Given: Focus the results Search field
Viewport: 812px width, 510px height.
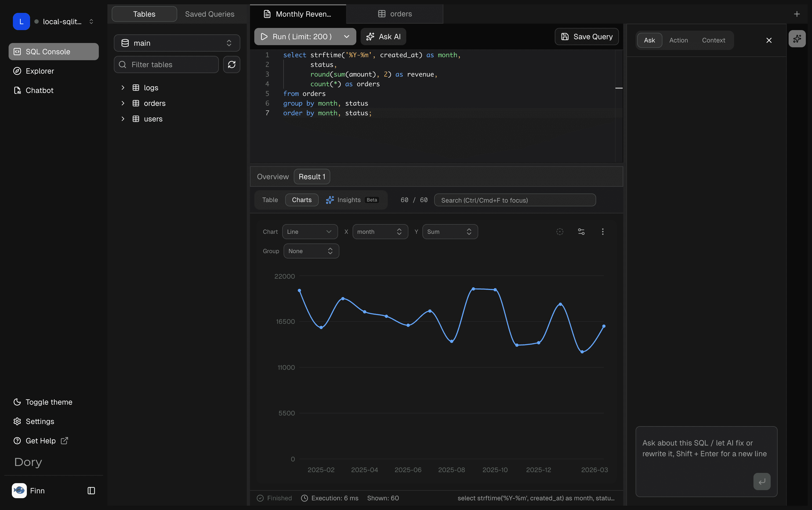Looking at the screenshot, I should point(515,200).
